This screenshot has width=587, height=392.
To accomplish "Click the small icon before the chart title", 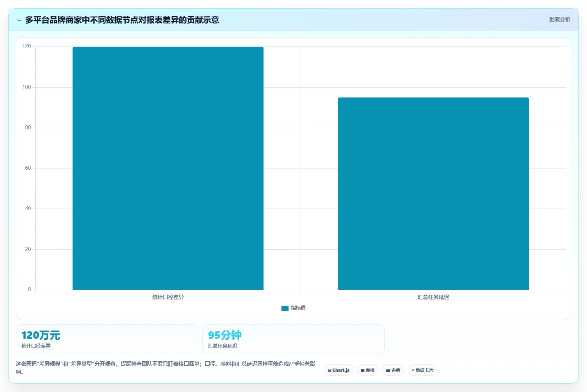I will pos(19,20).
